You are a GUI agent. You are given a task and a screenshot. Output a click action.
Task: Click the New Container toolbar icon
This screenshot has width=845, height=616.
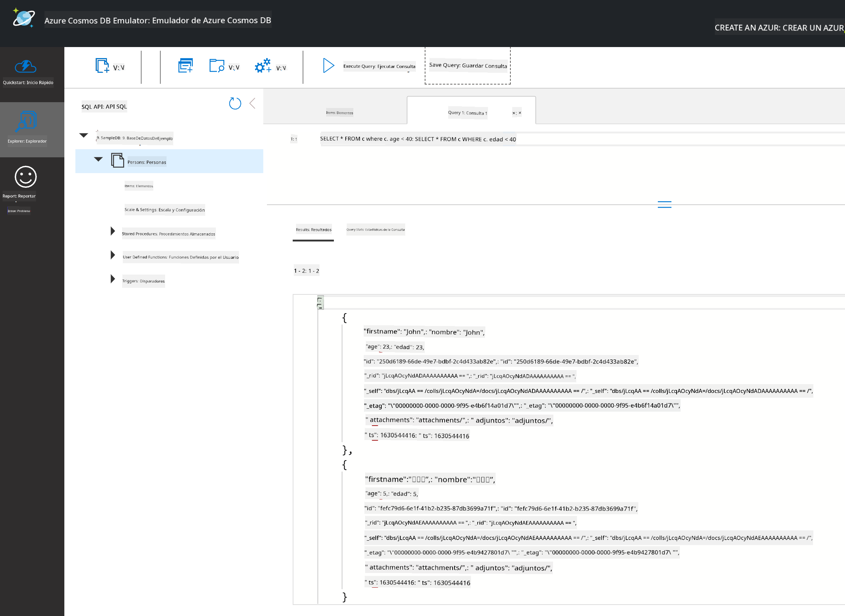(102, 66)
